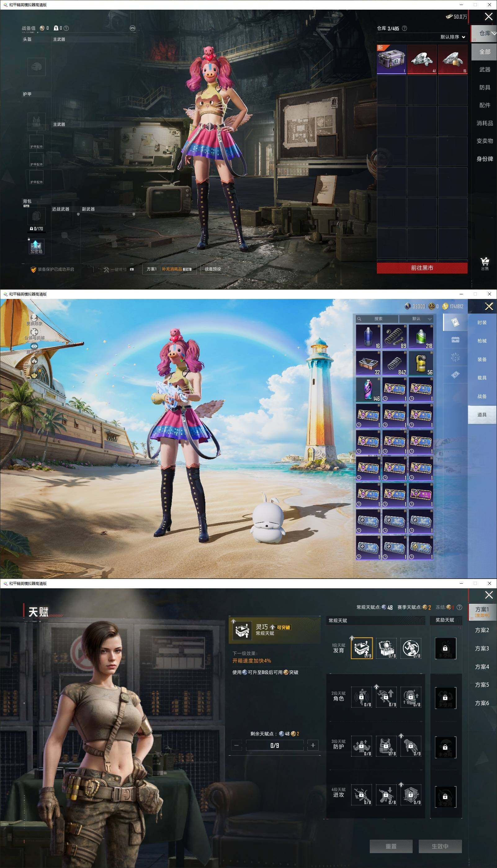Image resolution: width=497 pixels, height=868 pixels.
Task: Select the highlighted 灵巧 talent icon in 发育 row
Action: point(362,648)
